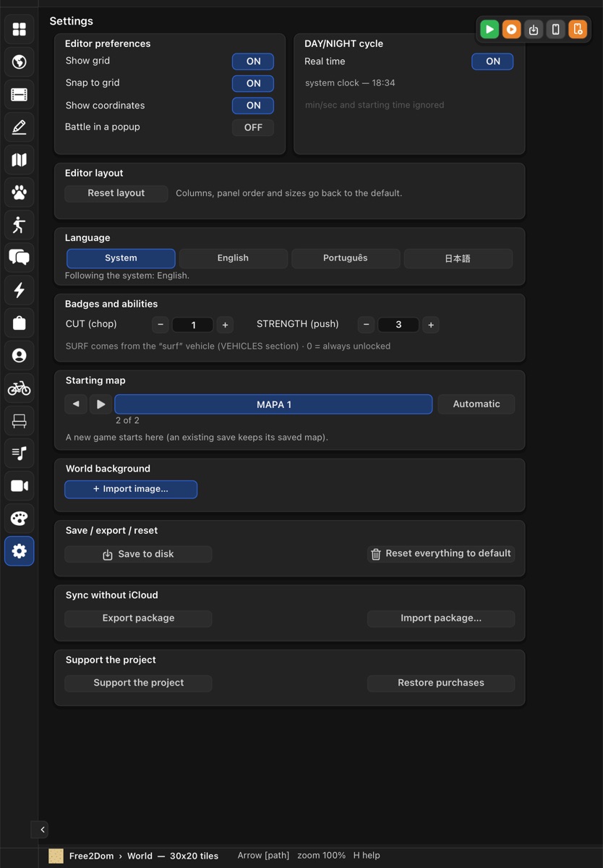This screenshot has width=603, height=868.
Task: Enable Battle in a popup
Action: [x=253, y=127]
